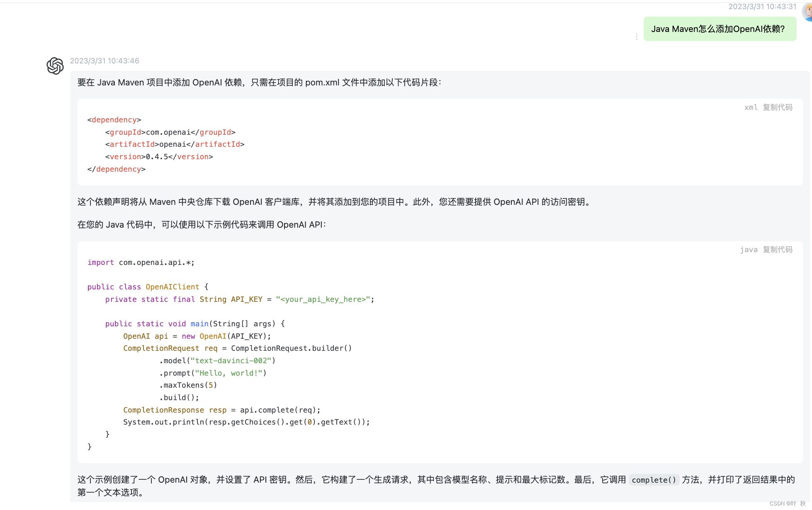Click the API_KEY constant declaration line
This screenshot has height=510, width=812.
click(x=239, y=299)
